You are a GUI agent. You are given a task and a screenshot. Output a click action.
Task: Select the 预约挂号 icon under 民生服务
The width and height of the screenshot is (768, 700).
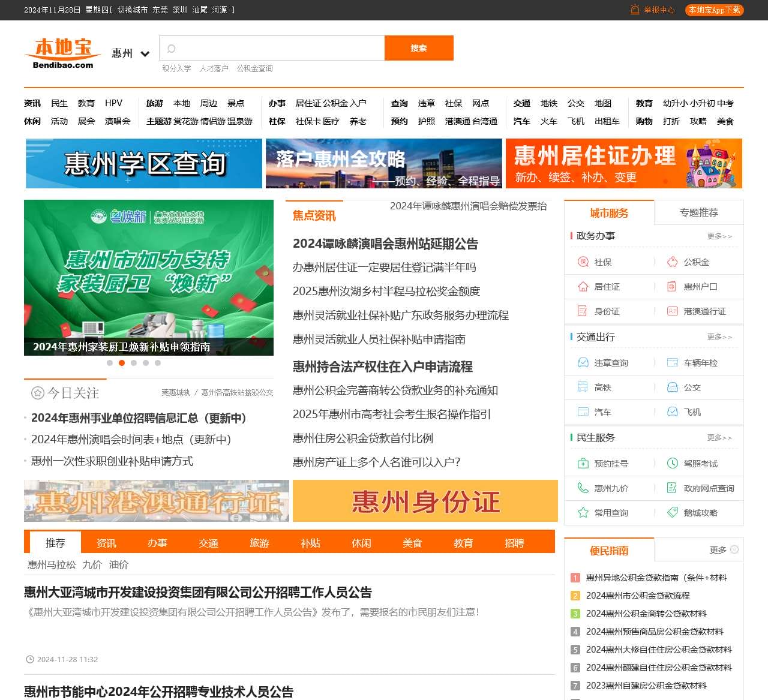[x=582, y=463]
